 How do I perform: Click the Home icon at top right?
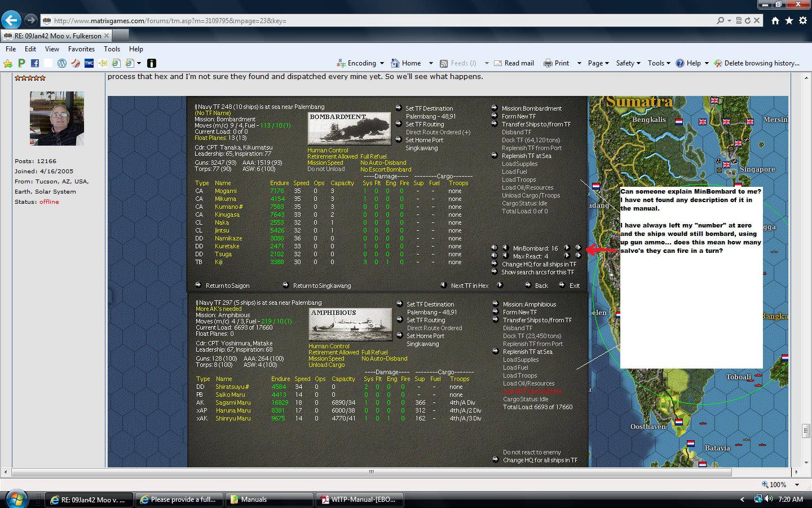[x=775, y=20]
